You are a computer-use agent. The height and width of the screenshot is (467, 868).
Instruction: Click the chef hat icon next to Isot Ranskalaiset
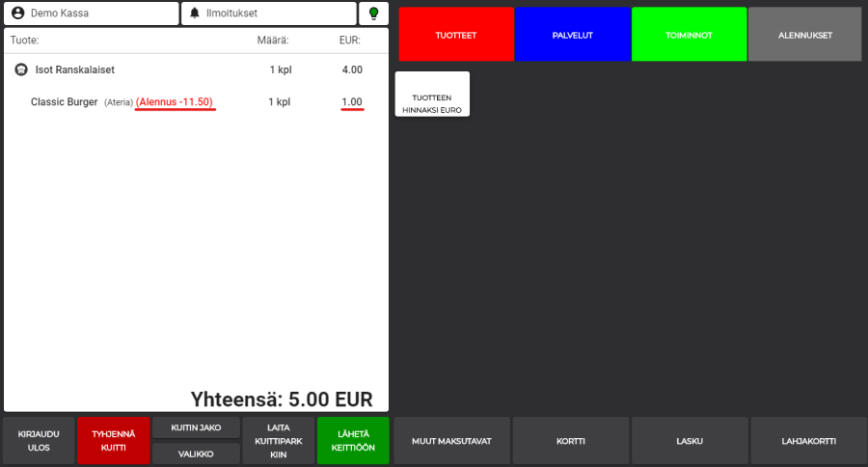coord(20,69)
